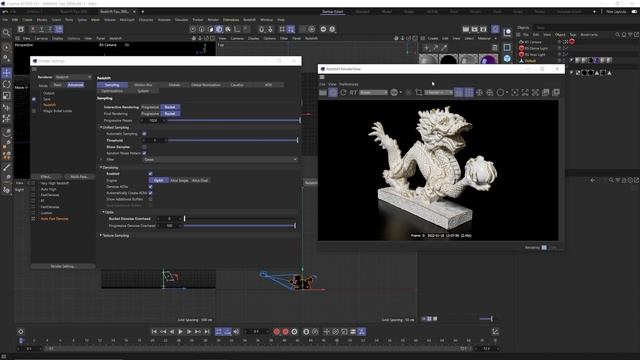Open Preferences menu in RenderView
The image size is (640, 360).
349,84
